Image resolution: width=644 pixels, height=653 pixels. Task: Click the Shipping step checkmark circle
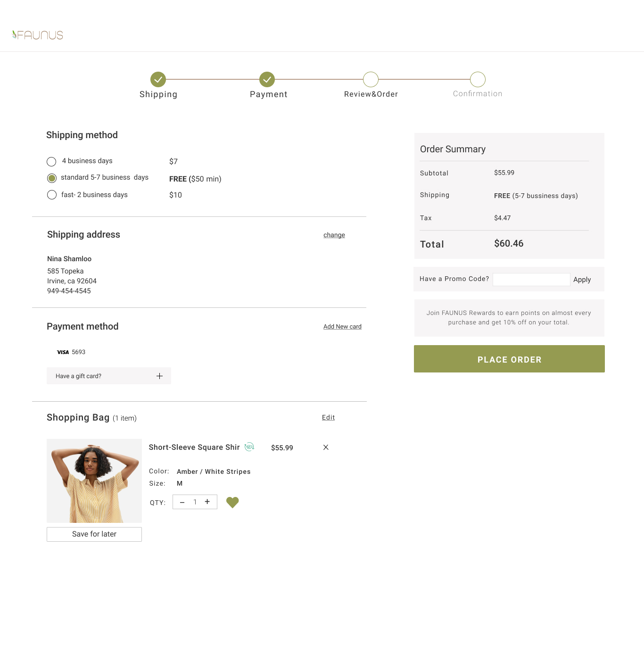pyautogui.click(x=158, y=80)
